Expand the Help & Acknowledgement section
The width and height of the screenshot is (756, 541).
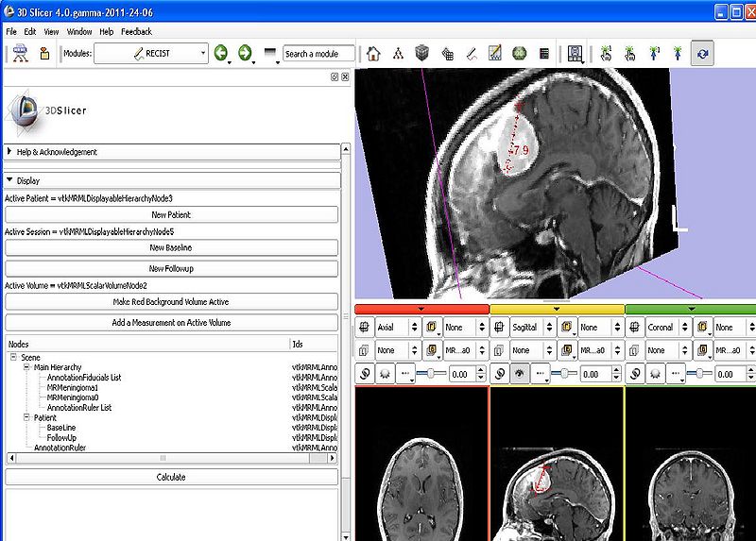pyautogui.click(x=172, y=152)
